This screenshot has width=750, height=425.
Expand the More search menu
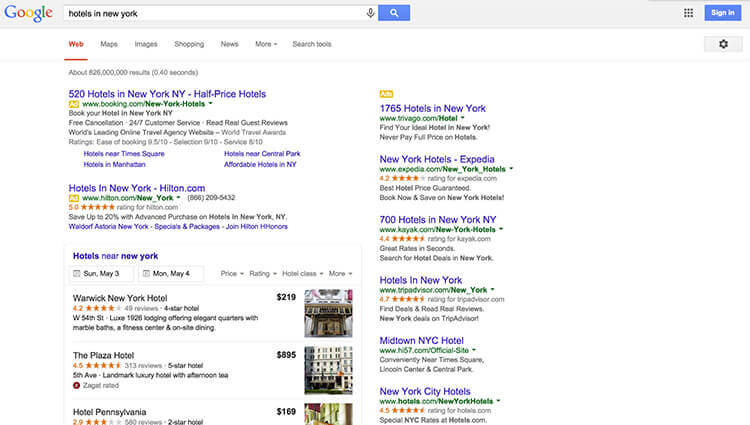pyautogui.click(x=266, y=44)
